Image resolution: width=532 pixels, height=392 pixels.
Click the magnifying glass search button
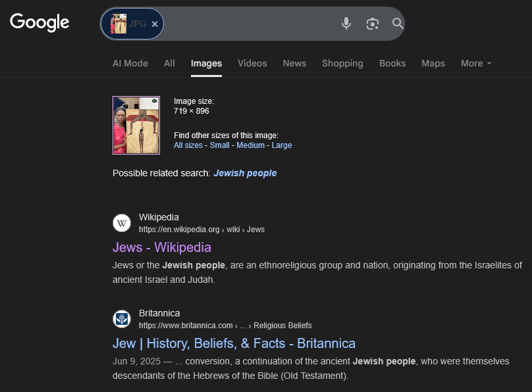[x=398, y=24]
